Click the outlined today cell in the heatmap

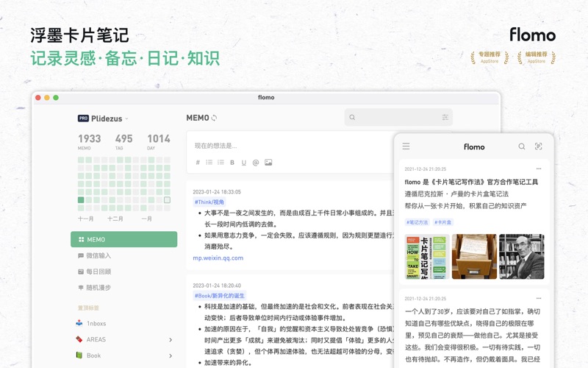pyautogui.click(x=168, y=199)
